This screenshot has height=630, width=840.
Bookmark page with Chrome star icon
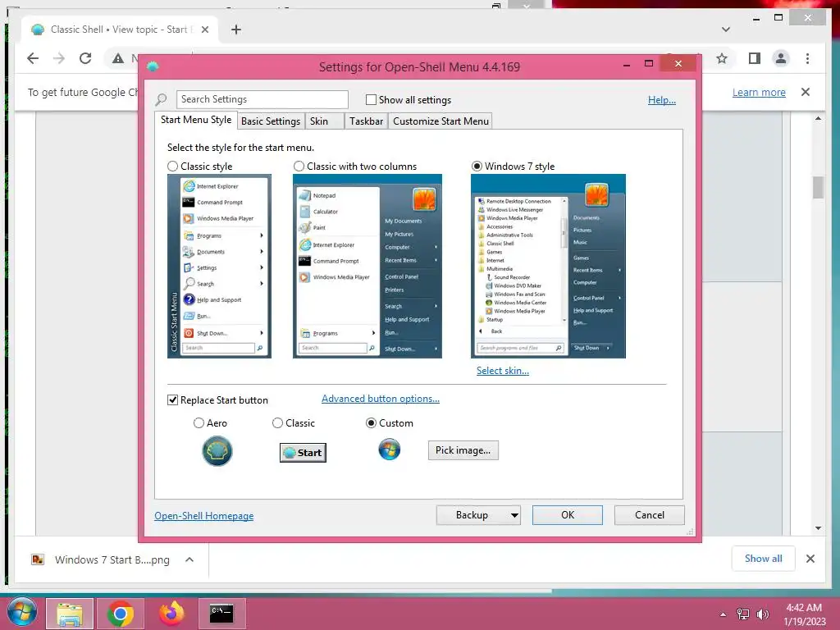[x=722, y=58]
